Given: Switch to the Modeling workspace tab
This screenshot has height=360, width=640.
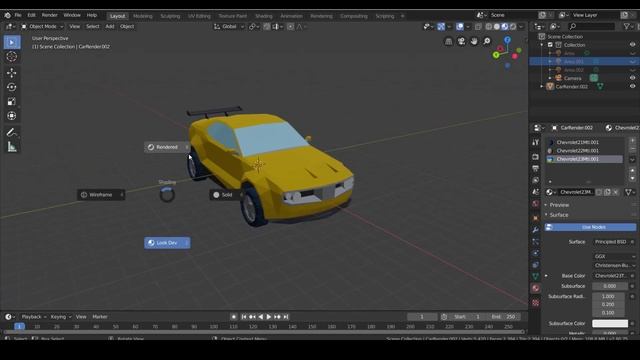Looking at the screenshot, I should (143, 16).
